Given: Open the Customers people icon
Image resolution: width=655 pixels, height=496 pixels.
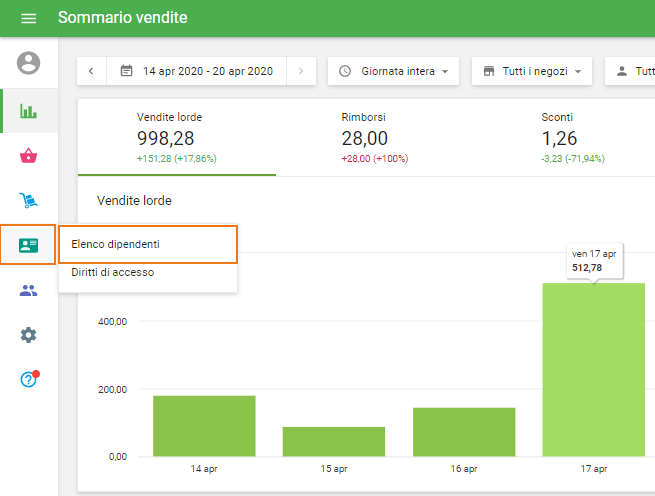Looking at the screenshot, I should coord(29,290).
